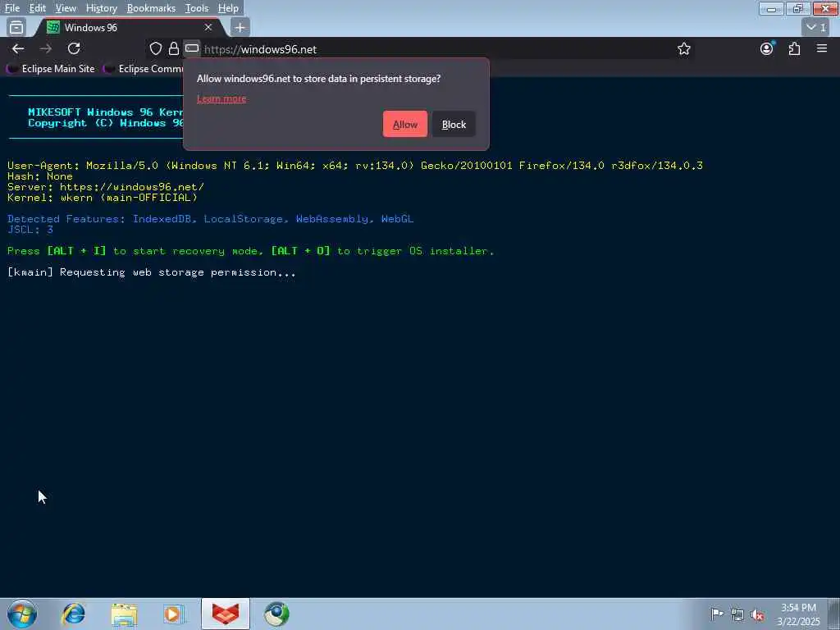This screenshot has height=630, width=840.
Task: Open the Eclipse Community bookmark
Action: point(144,69)
